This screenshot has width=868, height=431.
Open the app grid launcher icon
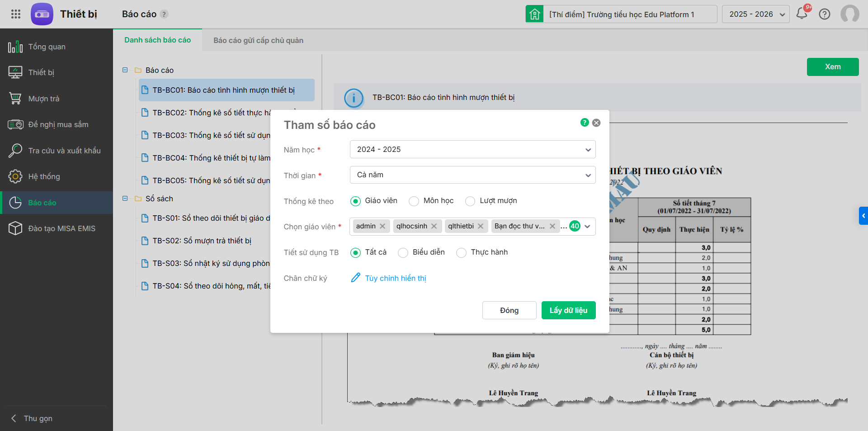coord(16,14)
